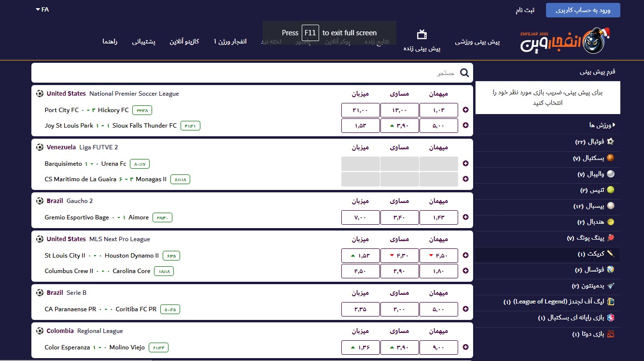
Task: Select basketball (بسکتبال) sport icon
Action: [611, 158]
